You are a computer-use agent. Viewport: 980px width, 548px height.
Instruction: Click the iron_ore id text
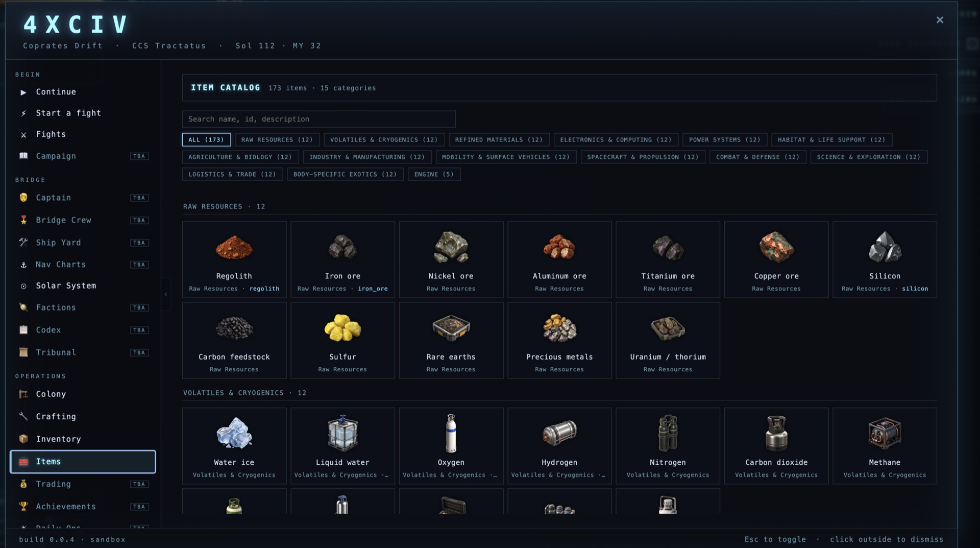tap(373, 289)
